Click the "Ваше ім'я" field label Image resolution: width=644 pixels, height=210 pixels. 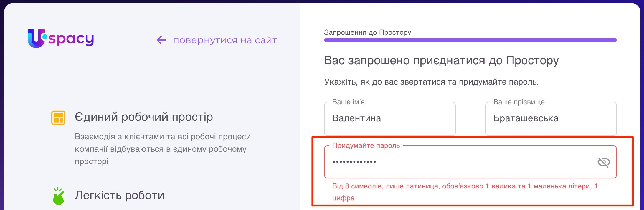click(x=348, y=102)
